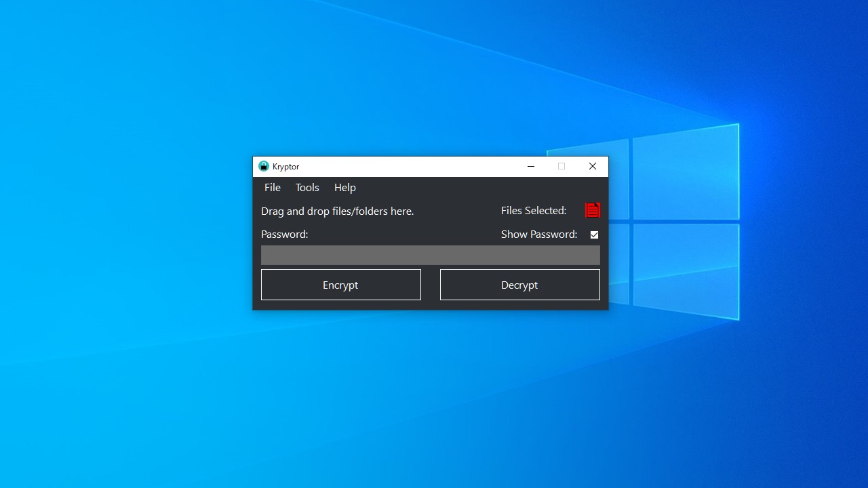Open the File menu

[x=273, y=188]
